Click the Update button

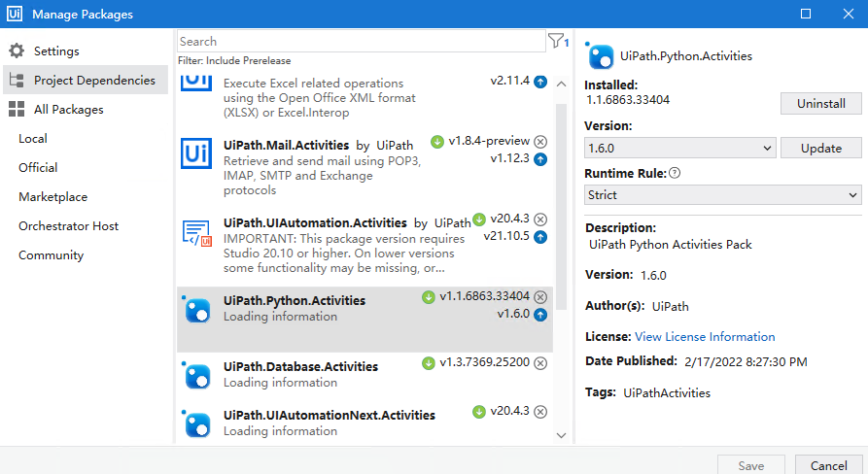point(821,148)
